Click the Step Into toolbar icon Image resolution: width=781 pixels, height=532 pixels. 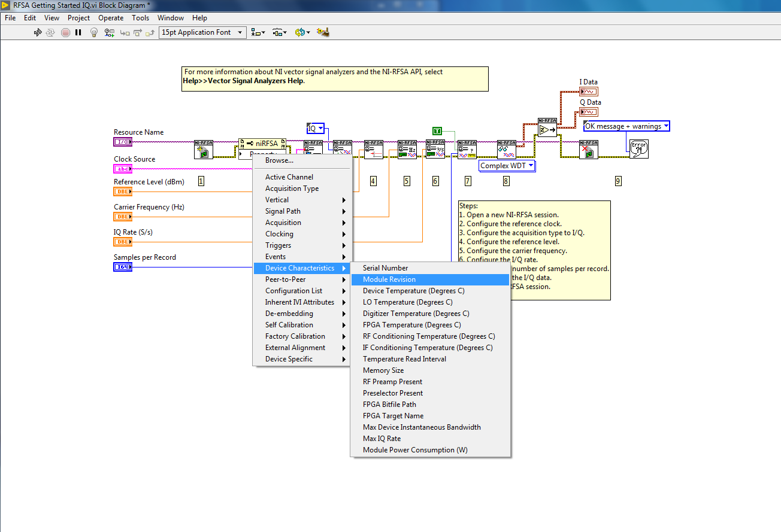click(x=126, y=32)
